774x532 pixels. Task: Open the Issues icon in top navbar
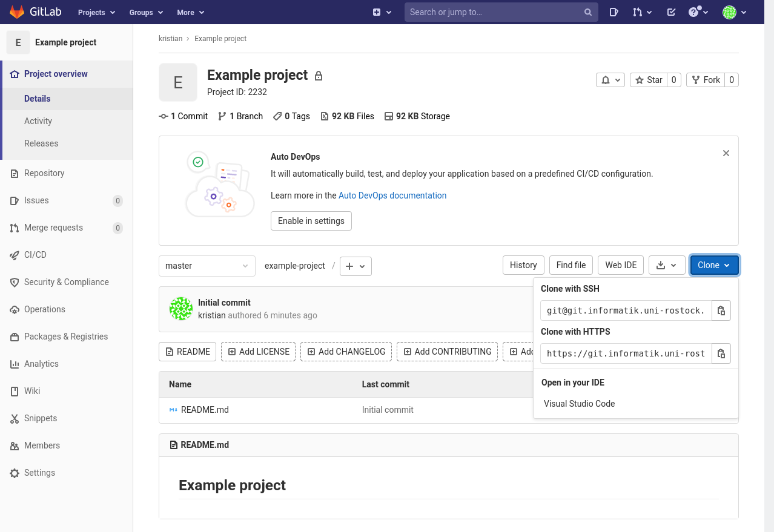click(614, 12)
